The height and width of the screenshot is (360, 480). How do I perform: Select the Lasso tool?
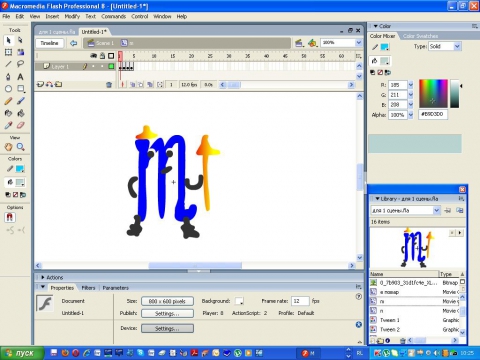click(20, 63)
